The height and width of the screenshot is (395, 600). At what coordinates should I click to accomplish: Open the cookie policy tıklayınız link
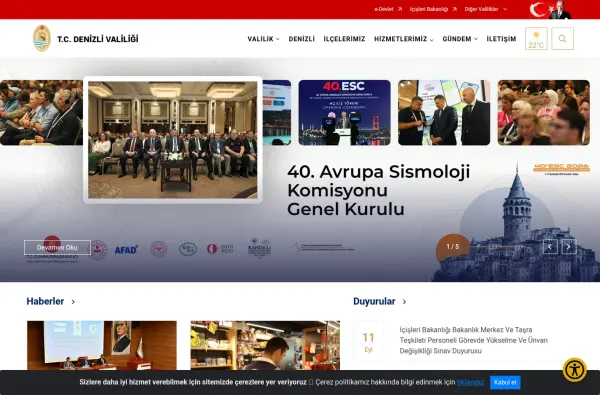(x=470, y=382)
